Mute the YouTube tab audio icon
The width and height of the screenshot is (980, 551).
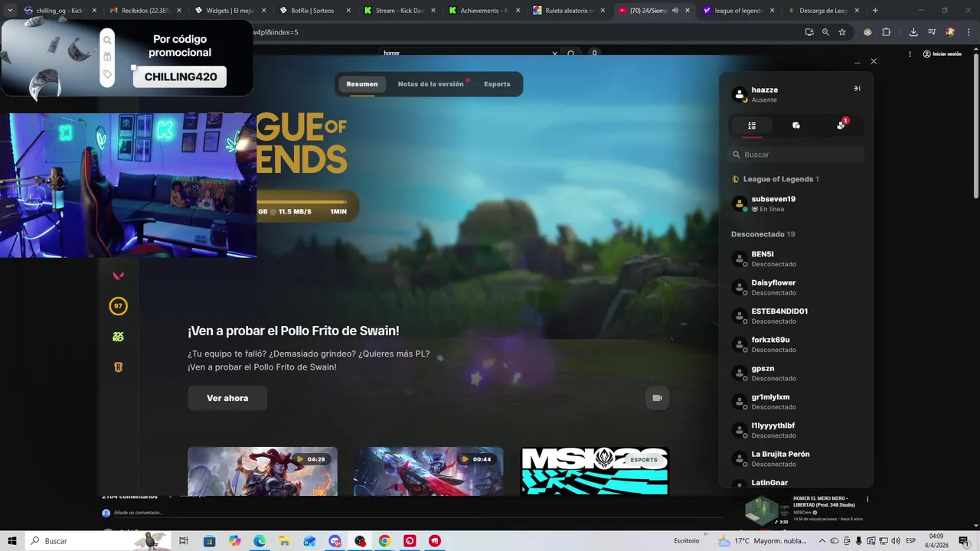pos(675,11)
